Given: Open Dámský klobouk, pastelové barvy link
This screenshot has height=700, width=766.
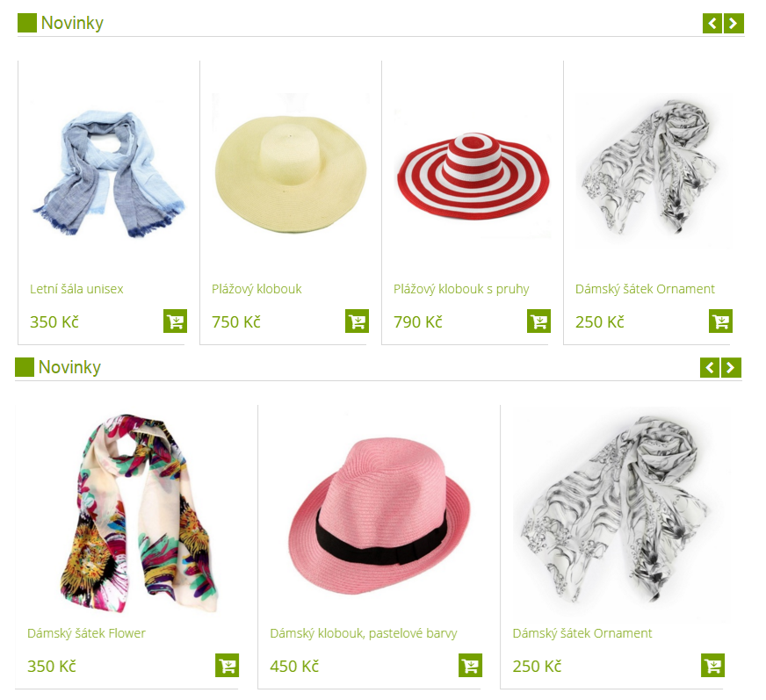Looking at the screenshot, I should (364, 633).
